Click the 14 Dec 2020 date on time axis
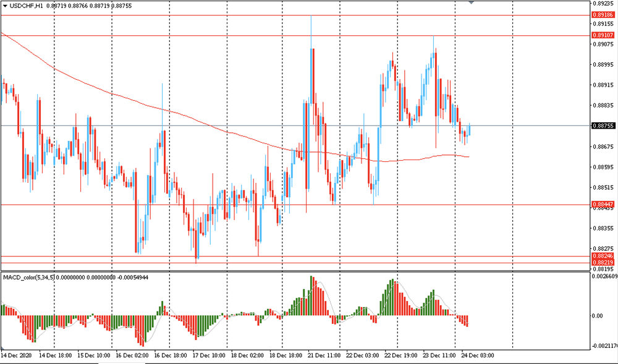The width and height of the screenshot is (618, 364). click(17, 355)
